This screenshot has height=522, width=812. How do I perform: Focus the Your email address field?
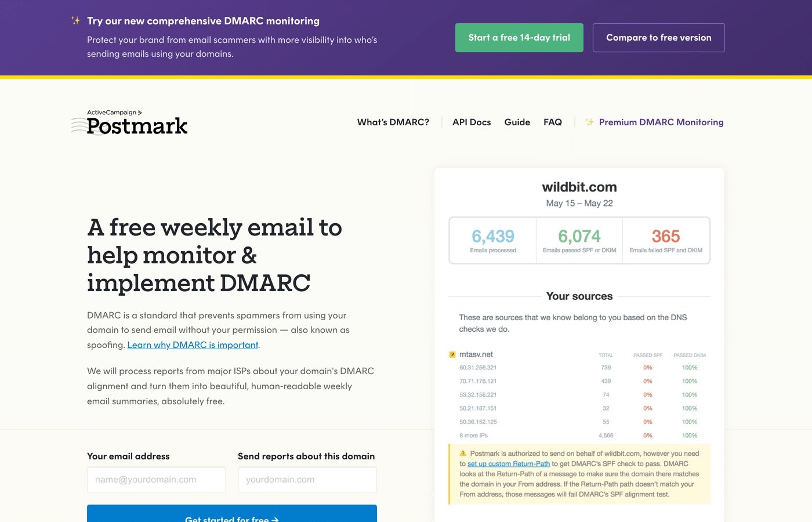pos(157,480)
